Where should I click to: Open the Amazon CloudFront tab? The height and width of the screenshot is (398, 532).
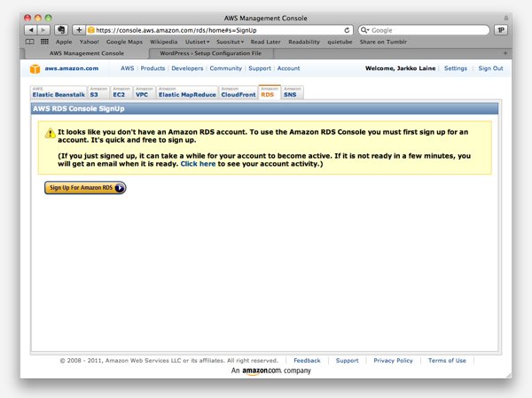pos(238,92)
